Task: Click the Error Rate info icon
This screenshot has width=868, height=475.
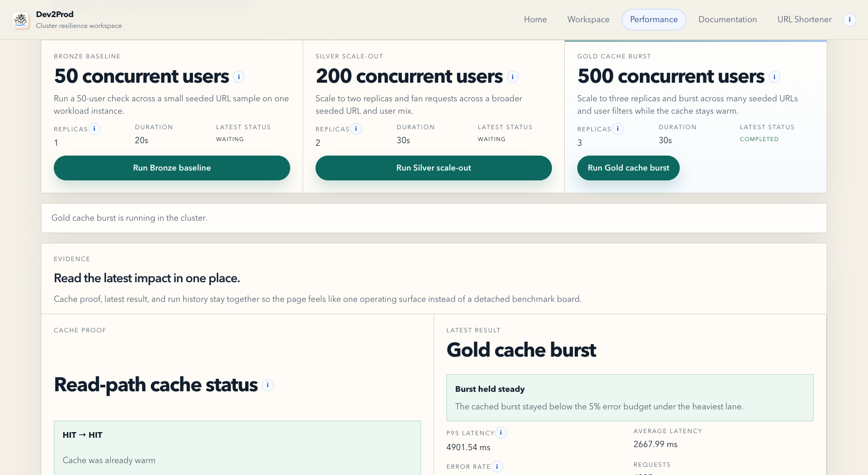Action: pyautogui.click(x=497, y=466)
